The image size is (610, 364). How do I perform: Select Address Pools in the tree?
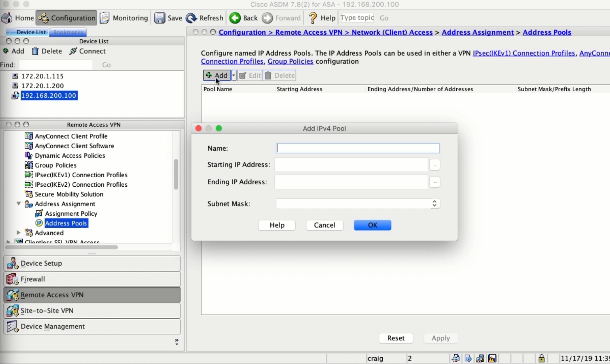(x=66, y=223)
